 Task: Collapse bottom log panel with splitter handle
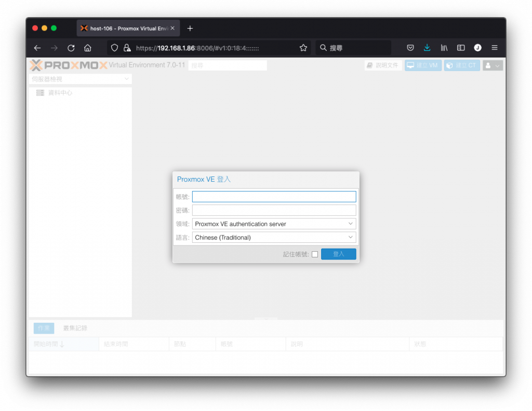coord(266,319)
